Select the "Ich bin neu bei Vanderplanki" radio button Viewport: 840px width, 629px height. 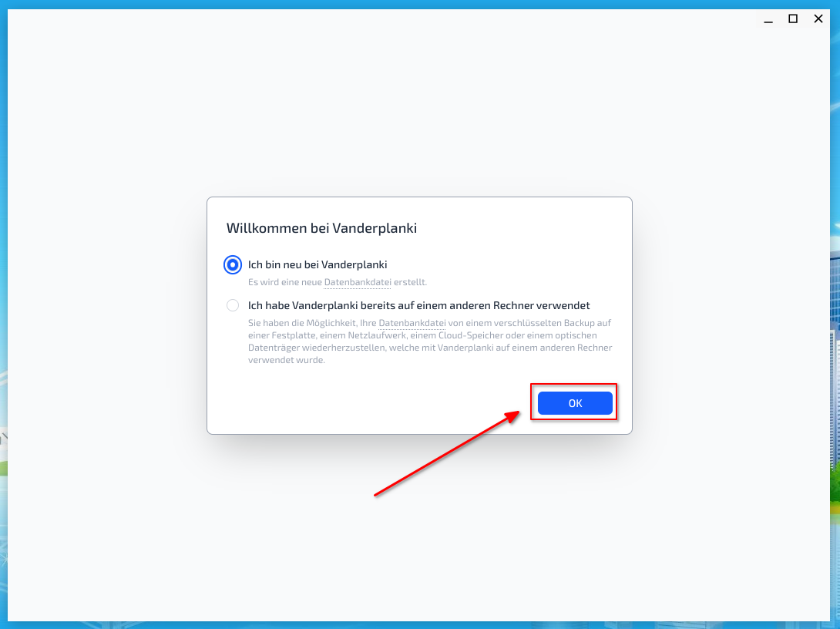click(233, 264)
